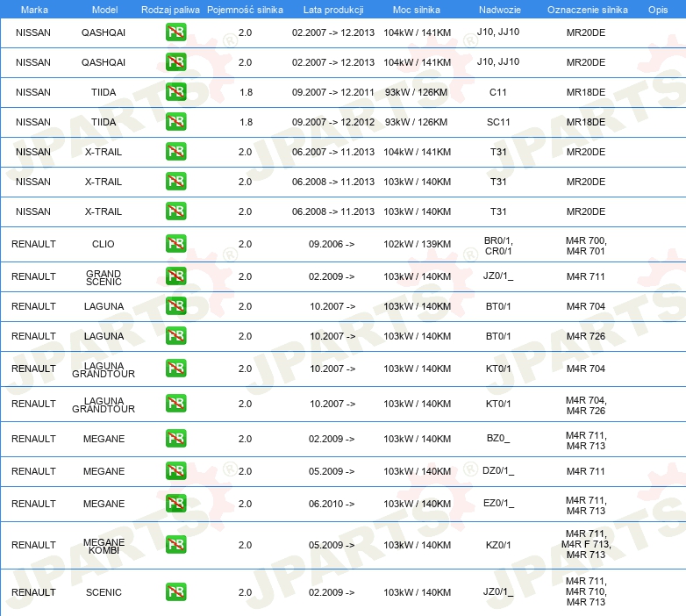Click fuel icon for Tiida C11 row
The image size is (686, 616).
pos(175,92)
